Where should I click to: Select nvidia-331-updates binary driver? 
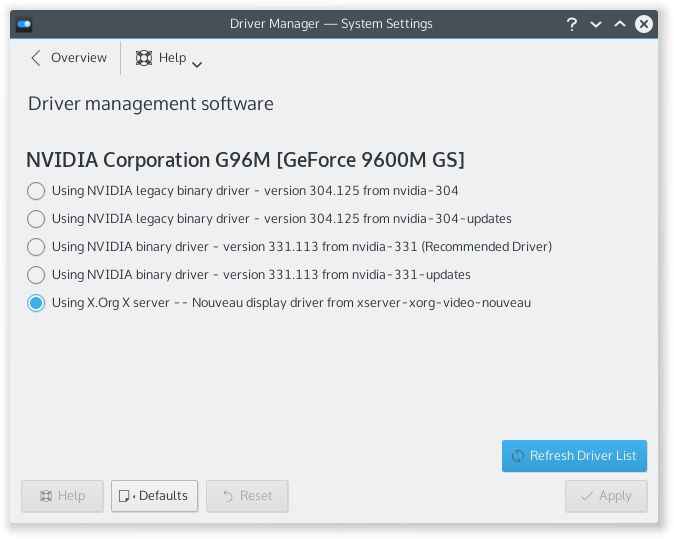248,275
